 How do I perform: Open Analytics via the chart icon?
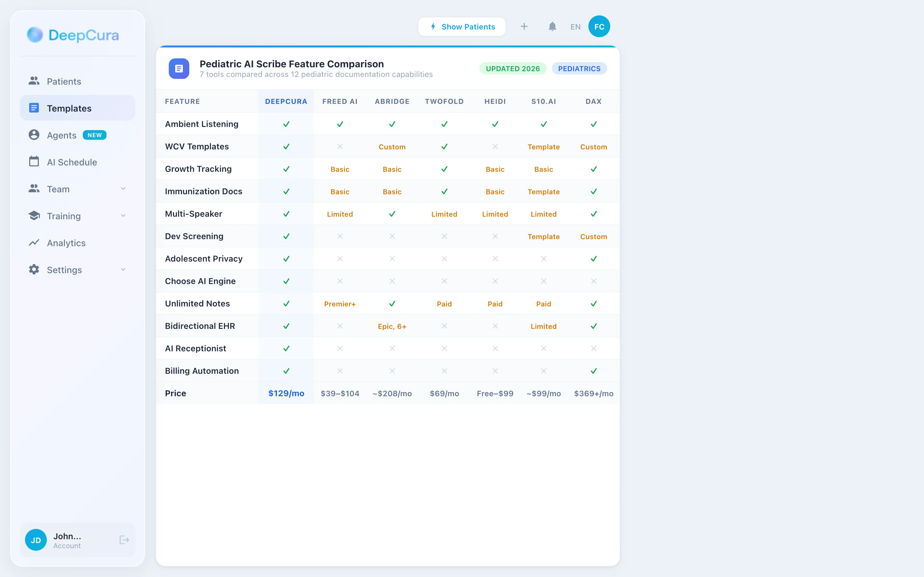pyautogui.click(x=34, y=243)
